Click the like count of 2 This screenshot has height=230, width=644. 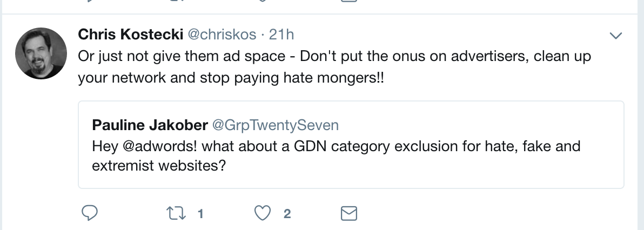287,214
